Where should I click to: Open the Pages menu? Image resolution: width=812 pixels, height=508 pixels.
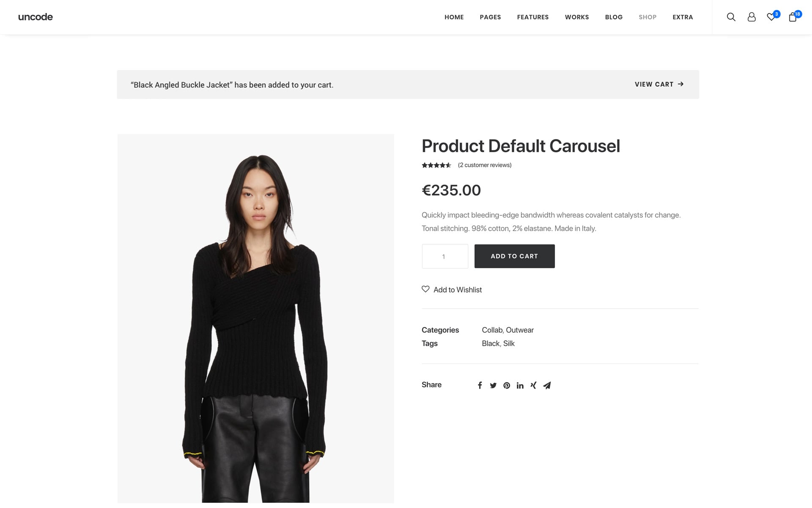[490, 17]
